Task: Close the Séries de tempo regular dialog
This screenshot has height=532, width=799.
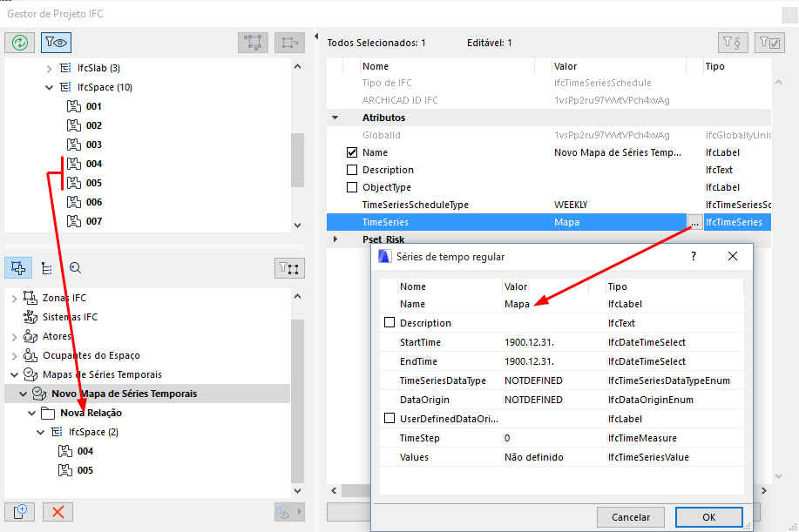Action: pos(732,256)
